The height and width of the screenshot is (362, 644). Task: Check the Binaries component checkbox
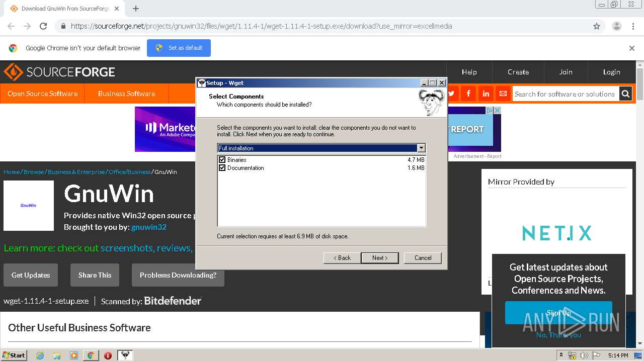pyautogui.click(x=222, y=160)
